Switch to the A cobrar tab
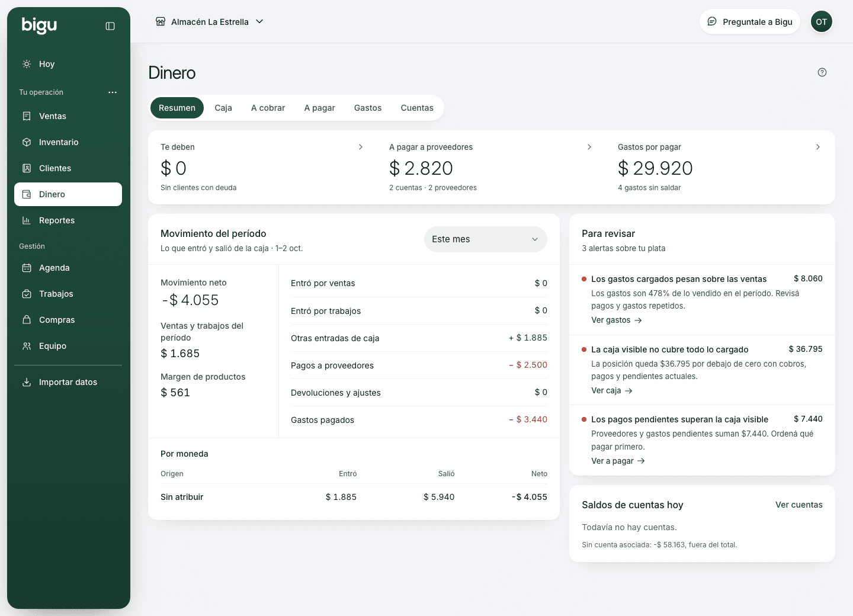Viewport: 853px width, 616px height. [x=268, y=108]
